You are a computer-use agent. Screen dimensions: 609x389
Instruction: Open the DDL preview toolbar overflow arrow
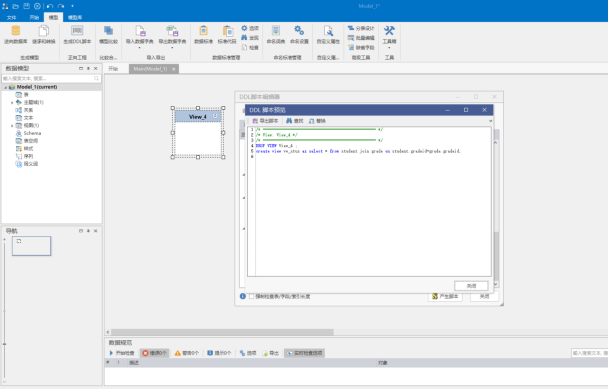pyautogui.click(x=490, y=121)
